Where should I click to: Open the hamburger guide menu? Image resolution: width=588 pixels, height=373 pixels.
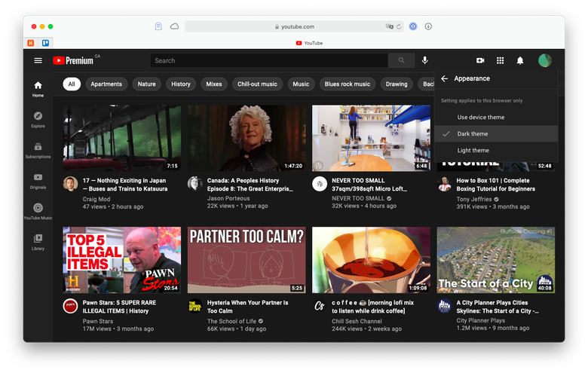pyautogui.click(x=38, y=60)
